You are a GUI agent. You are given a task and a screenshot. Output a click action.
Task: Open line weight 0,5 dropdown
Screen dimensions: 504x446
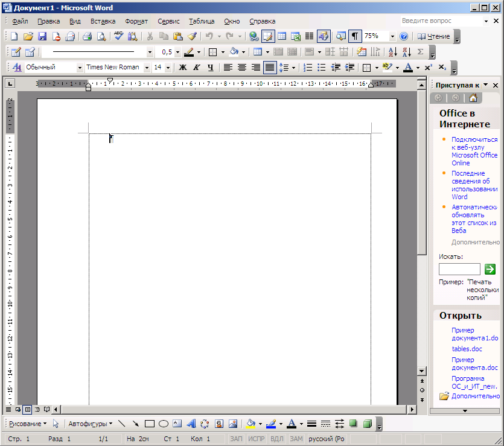point(177,52)
